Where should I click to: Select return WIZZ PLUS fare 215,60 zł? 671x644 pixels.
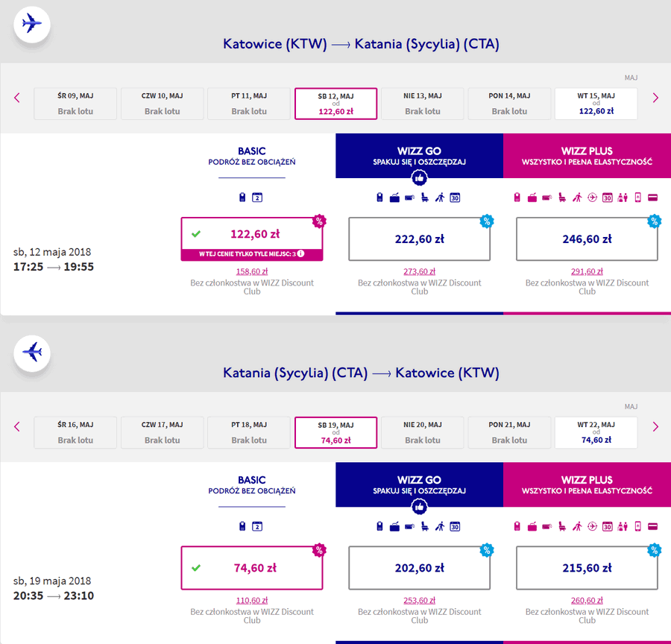587,568
